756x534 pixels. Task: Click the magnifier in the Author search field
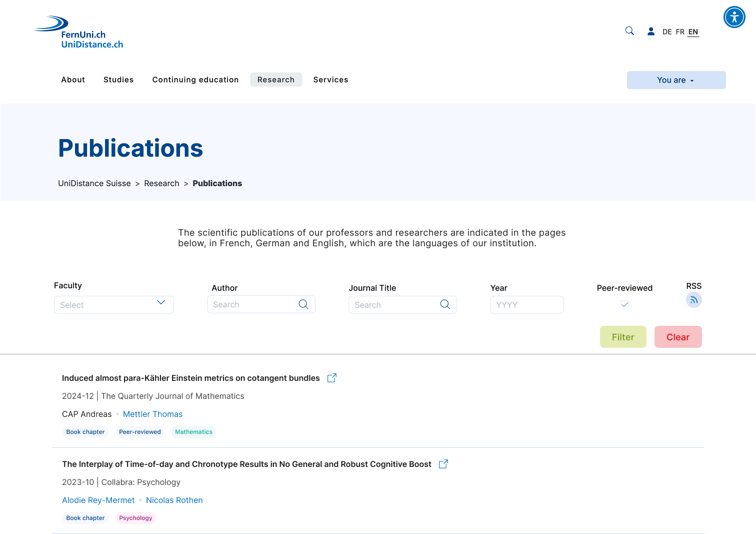point(303,304)
